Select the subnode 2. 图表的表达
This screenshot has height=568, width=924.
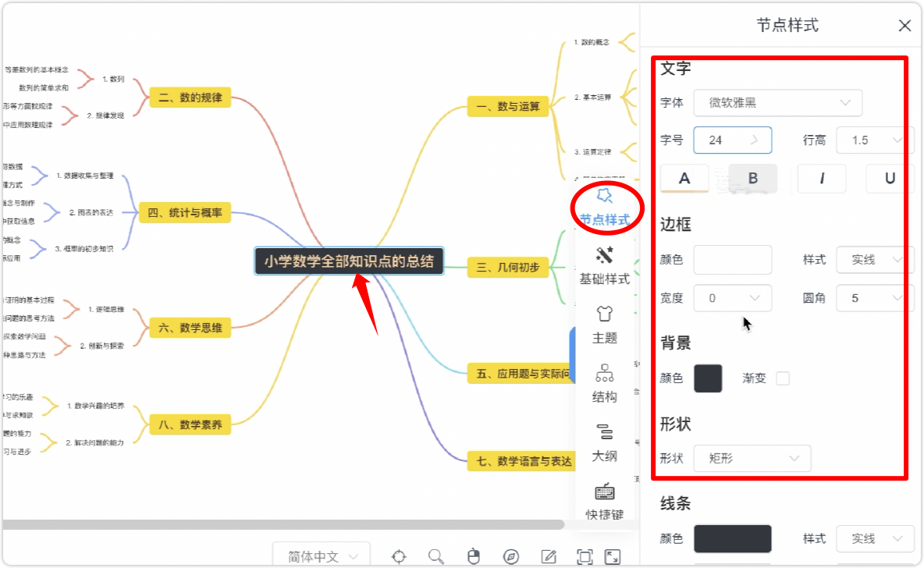91,212
